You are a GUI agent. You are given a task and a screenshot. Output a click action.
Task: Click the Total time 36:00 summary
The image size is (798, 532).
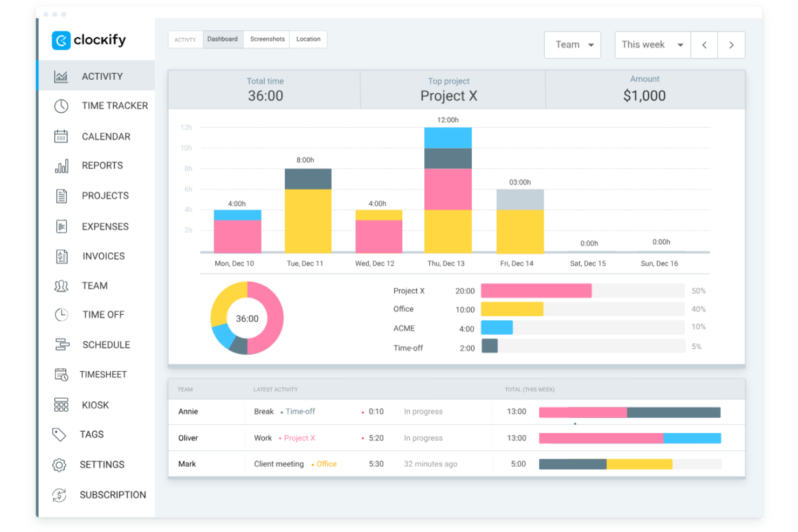[x=265, y=90]
